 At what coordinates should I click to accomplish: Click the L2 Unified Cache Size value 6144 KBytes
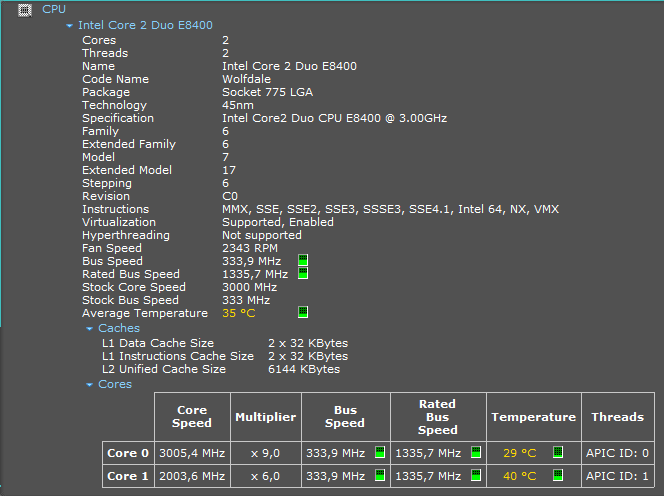tap(304, 369)
